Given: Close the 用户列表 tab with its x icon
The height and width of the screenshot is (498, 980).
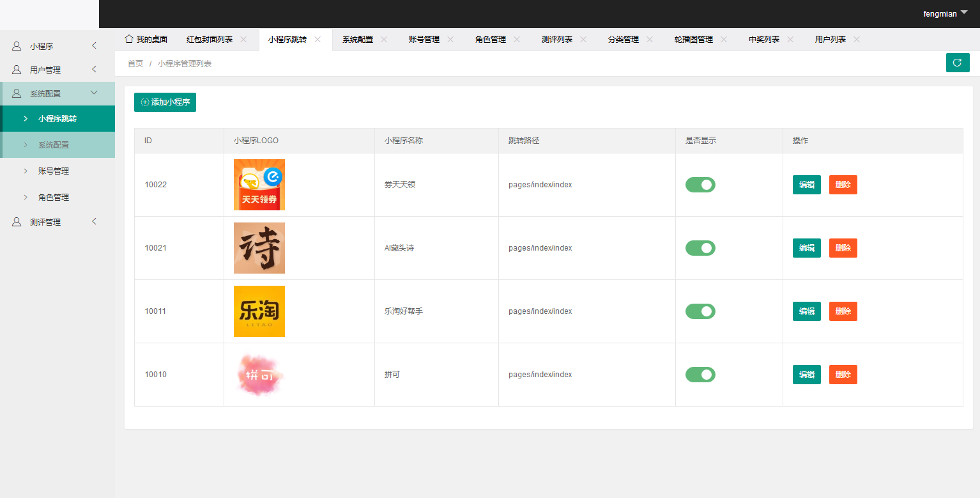Looking at the screenshot, I should (x=857, y=38).
